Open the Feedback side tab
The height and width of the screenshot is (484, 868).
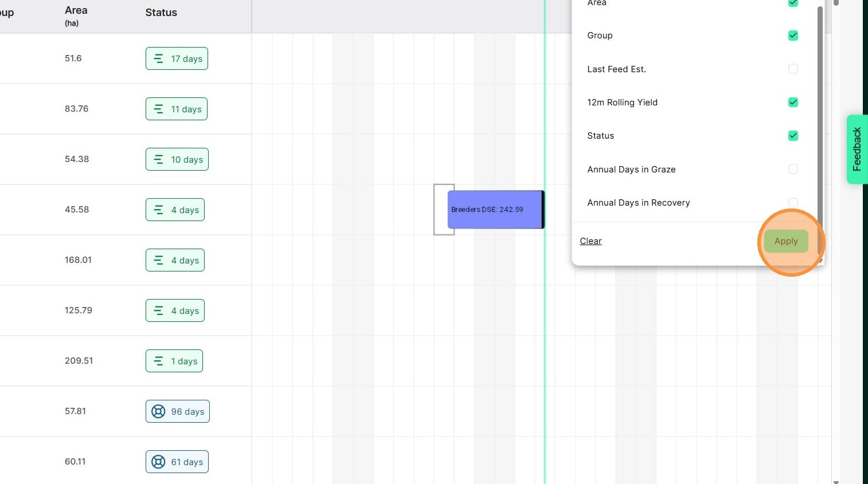pyautogui.click(x=857, y=149)
